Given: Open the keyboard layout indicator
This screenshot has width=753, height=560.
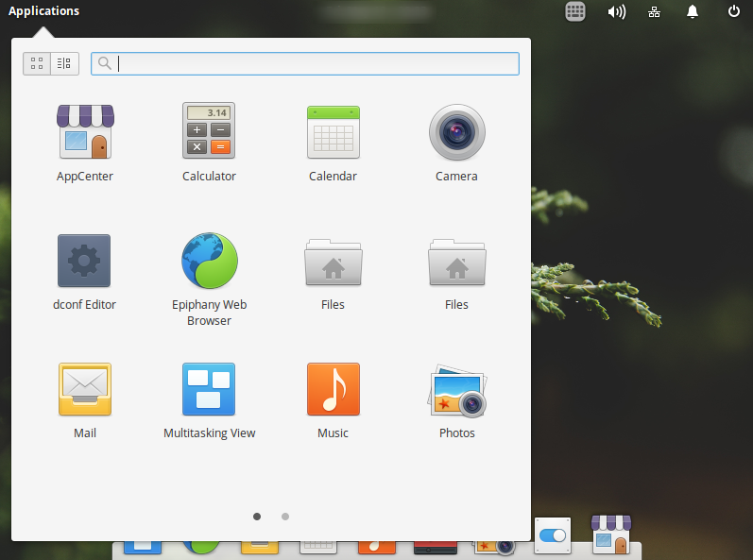Looking at the screenshot, I should coord(574,11).
